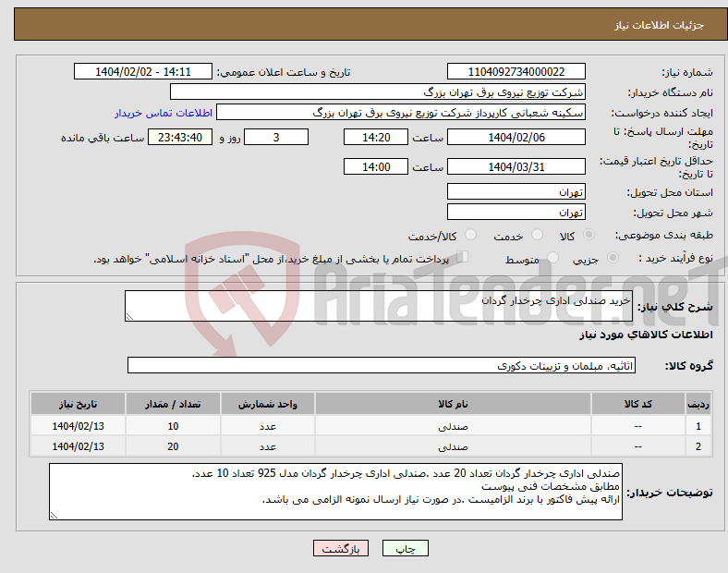Click the گروه کالا field
Image resolution: width=728 pixels, height=573 pixels.
382,365
